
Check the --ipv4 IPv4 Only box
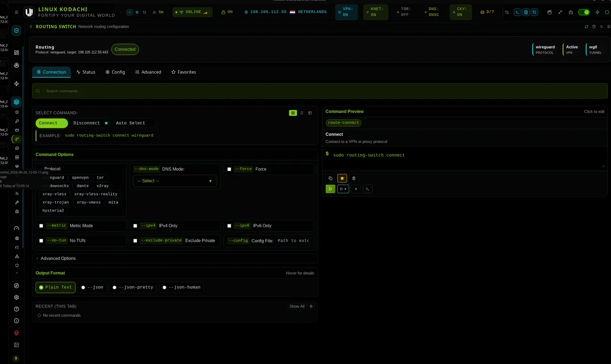coord(135,226)
